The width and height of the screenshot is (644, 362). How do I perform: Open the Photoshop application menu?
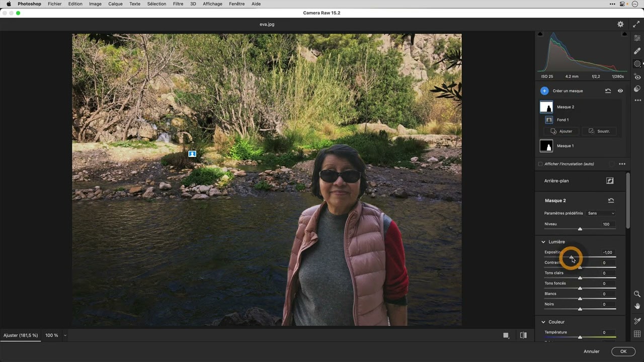pos(30,4)
